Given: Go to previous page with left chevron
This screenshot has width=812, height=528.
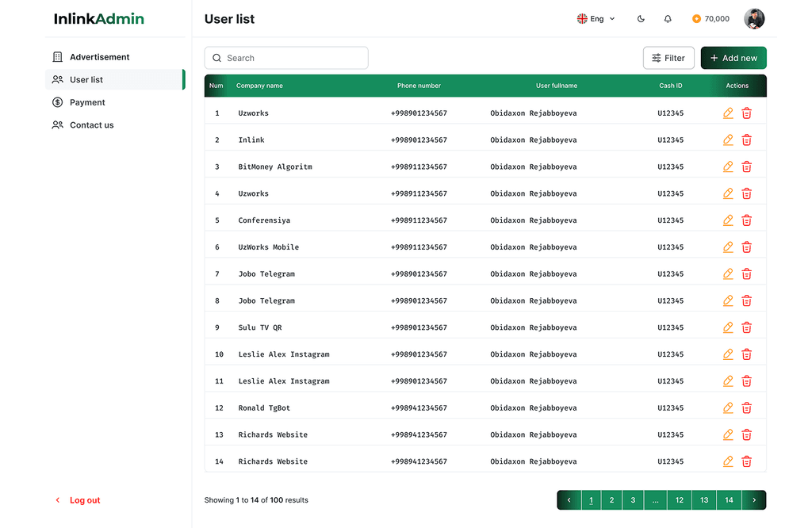Looking at the screenshot, I should (569, 500).
